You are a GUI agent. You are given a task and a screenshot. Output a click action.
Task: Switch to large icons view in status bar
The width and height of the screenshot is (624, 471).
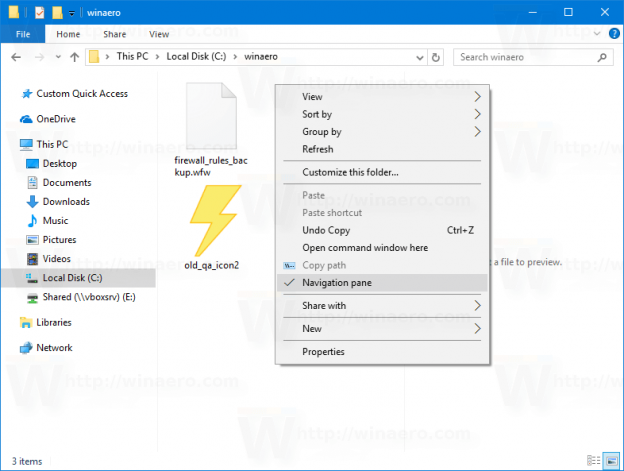(611, 461)
